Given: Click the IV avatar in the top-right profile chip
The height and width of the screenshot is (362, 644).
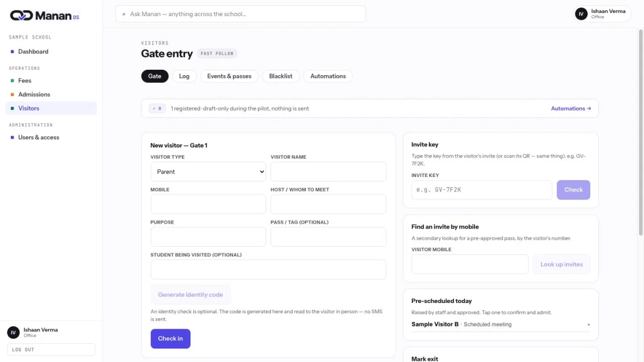Looking at the screenshot, I should [x=581, y=14].
